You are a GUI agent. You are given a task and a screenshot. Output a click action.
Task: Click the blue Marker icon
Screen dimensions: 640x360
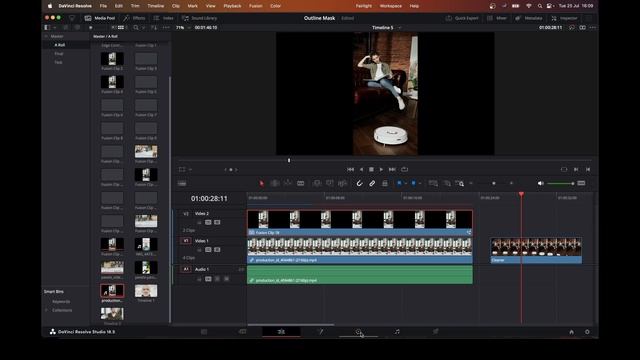(413, 184)
